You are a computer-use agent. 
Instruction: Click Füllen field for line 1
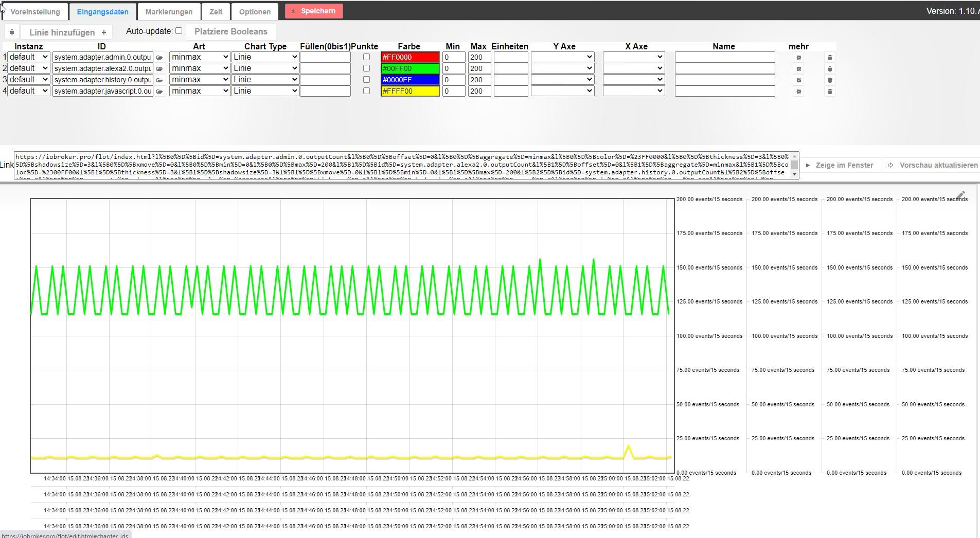[x=325, y=57]
